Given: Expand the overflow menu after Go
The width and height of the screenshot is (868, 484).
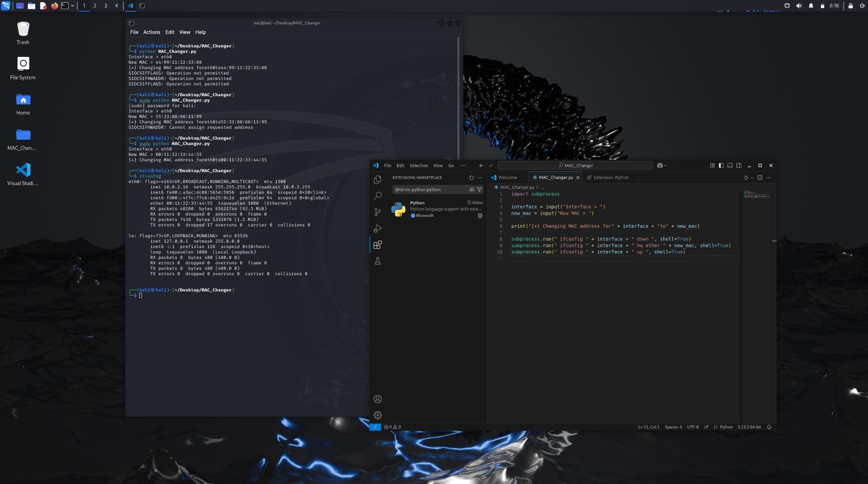Looking at the screenshot, I should (463, 165).
